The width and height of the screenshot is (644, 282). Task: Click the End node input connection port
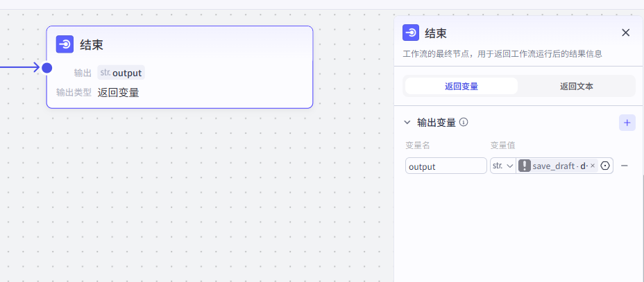click(x=46, y=67)
